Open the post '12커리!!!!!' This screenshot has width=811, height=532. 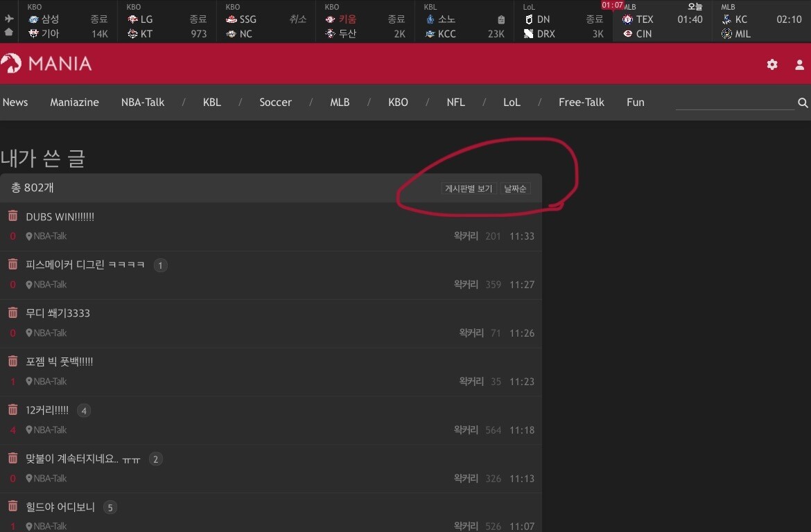47,411
